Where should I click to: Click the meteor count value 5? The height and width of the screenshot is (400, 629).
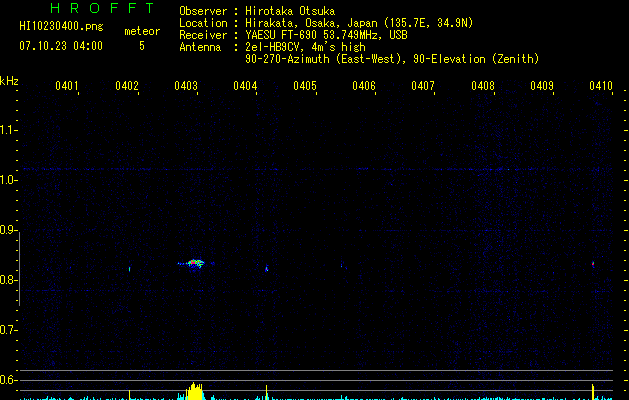[142, 46]
